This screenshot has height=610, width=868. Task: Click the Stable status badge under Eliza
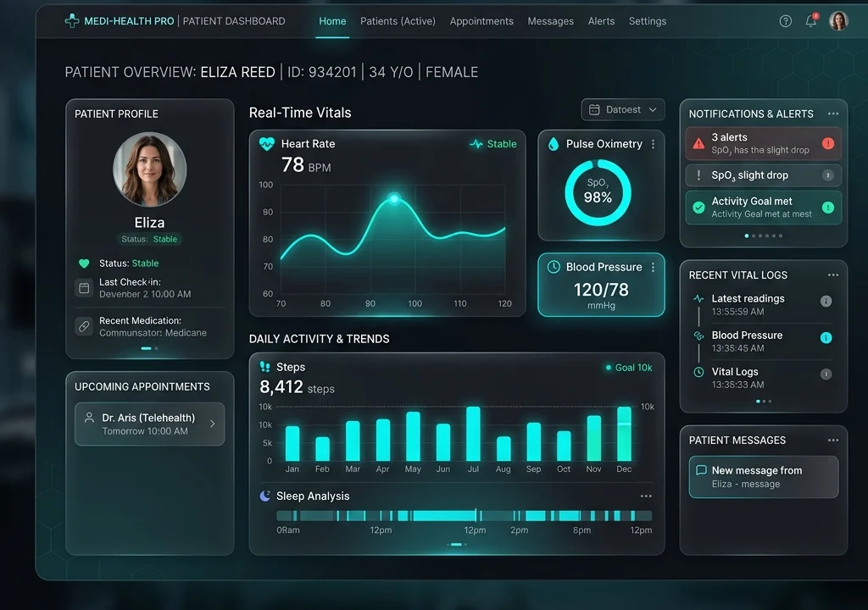click(149, 239)
